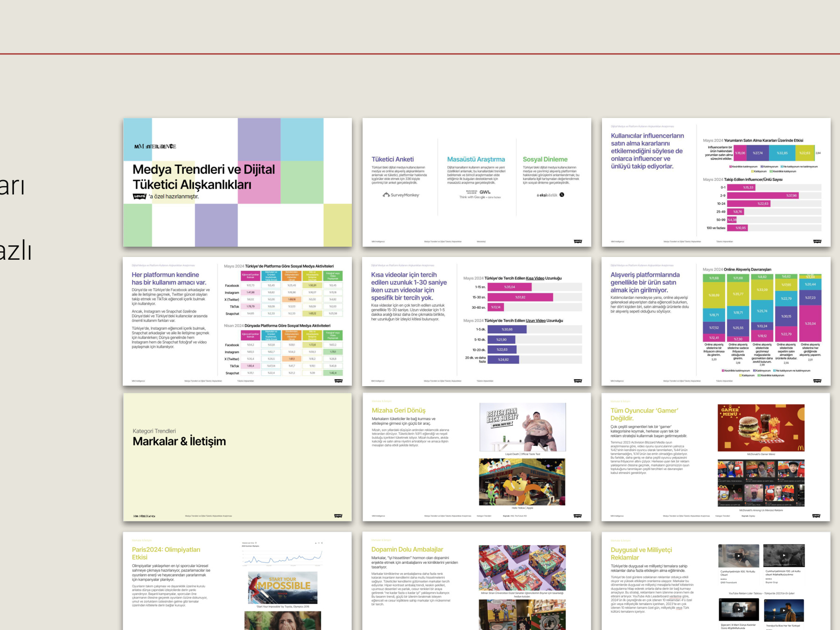
Task: Click the SurveyMonkey logo under Tüketici Anketi
Action: (x=401, y=195)
